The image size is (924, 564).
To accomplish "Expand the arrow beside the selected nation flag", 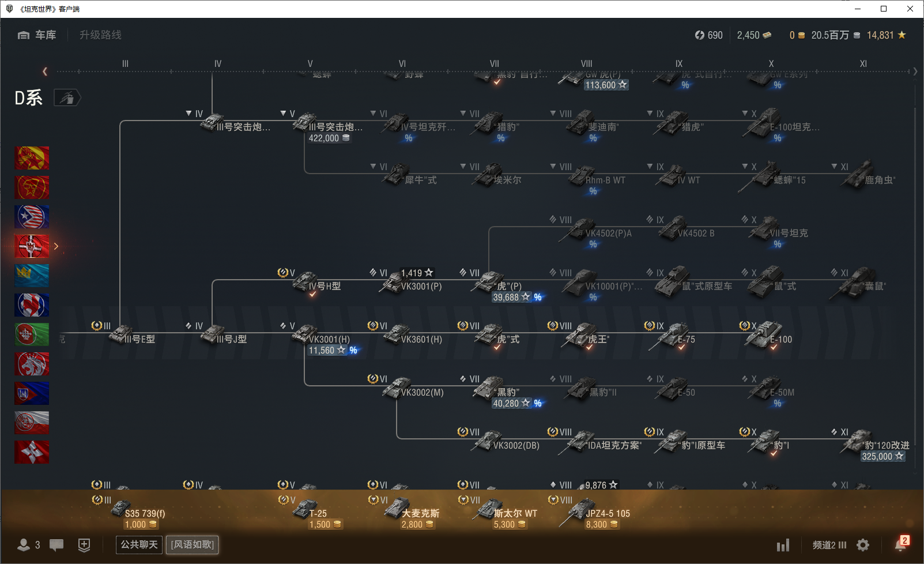I will [x=56, y=246].
